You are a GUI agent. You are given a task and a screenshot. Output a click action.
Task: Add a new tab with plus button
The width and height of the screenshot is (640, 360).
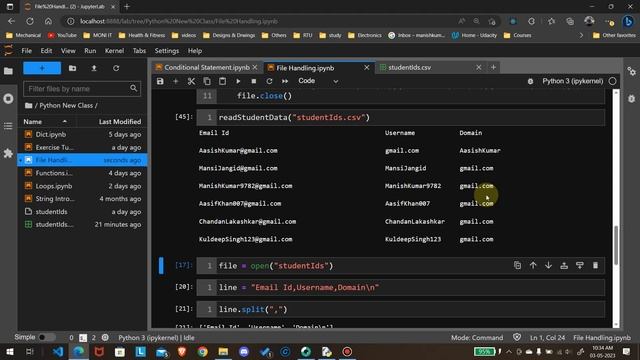point(493,67)
